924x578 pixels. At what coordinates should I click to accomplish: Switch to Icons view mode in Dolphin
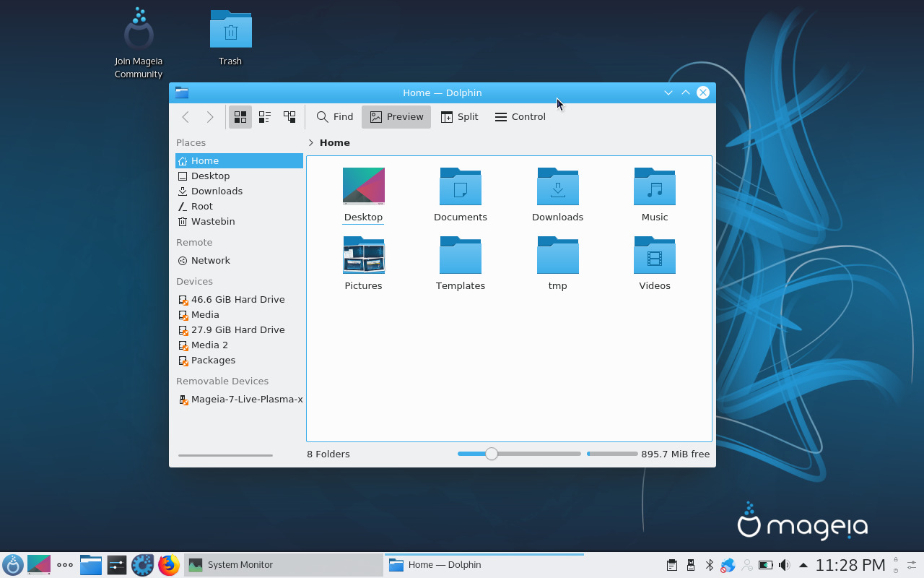pos(240,117)
